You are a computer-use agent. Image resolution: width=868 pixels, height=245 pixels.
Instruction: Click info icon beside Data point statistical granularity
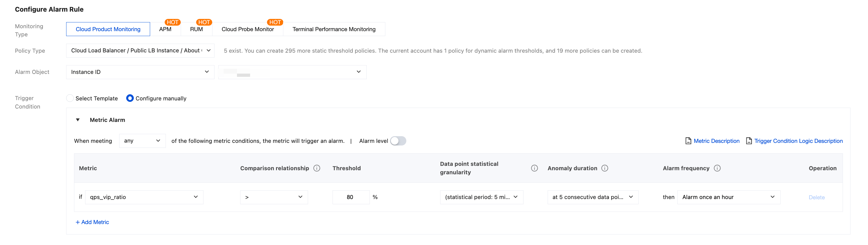[535, 168]
